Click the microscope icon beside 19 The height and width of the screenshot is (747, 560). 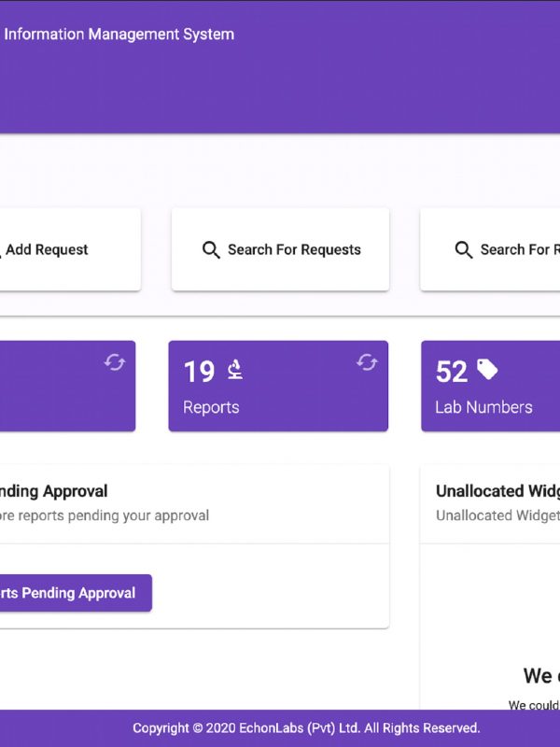(x=235, y=371)
